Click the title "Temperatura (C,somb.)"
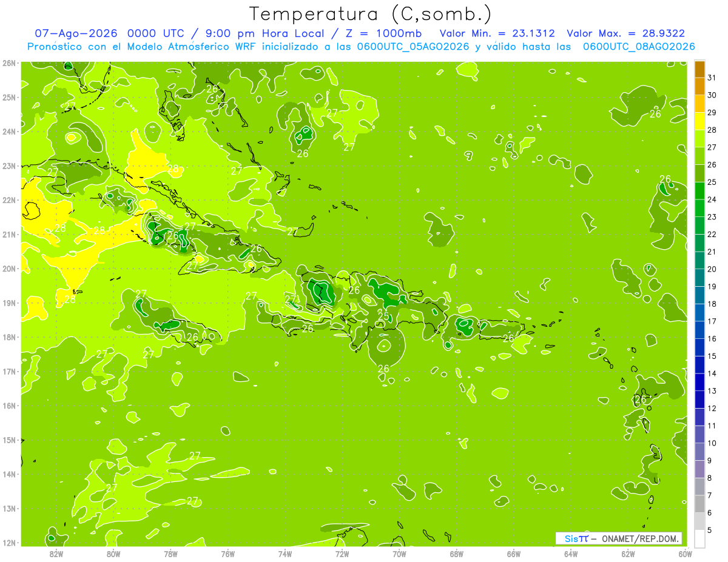This screenshot has height=562, width=728. click(x=370, y=14)
